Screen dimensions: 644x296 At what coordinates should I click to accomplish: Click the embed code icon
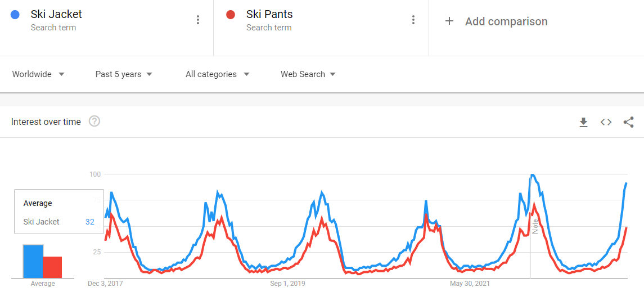[x=606, y=122]
